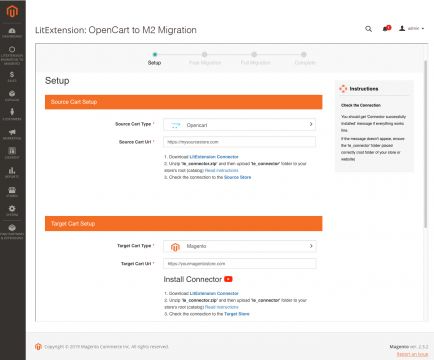
Task: Click the Opencart logo in source type
Action: point(176,125)
